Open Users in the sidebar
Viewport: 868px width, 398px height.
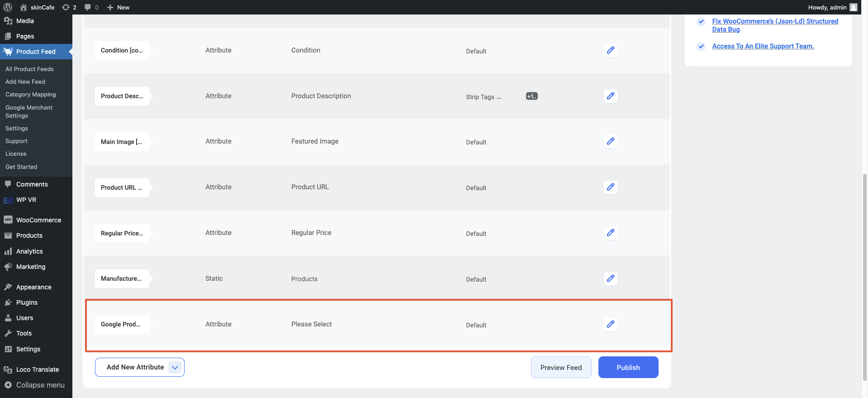click(36, 318)
